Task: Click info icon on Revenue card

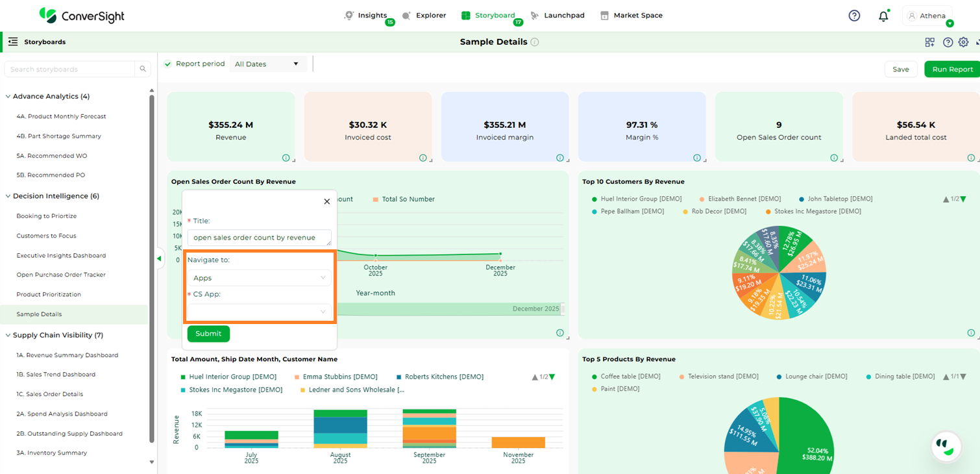Action: point(286,158)
